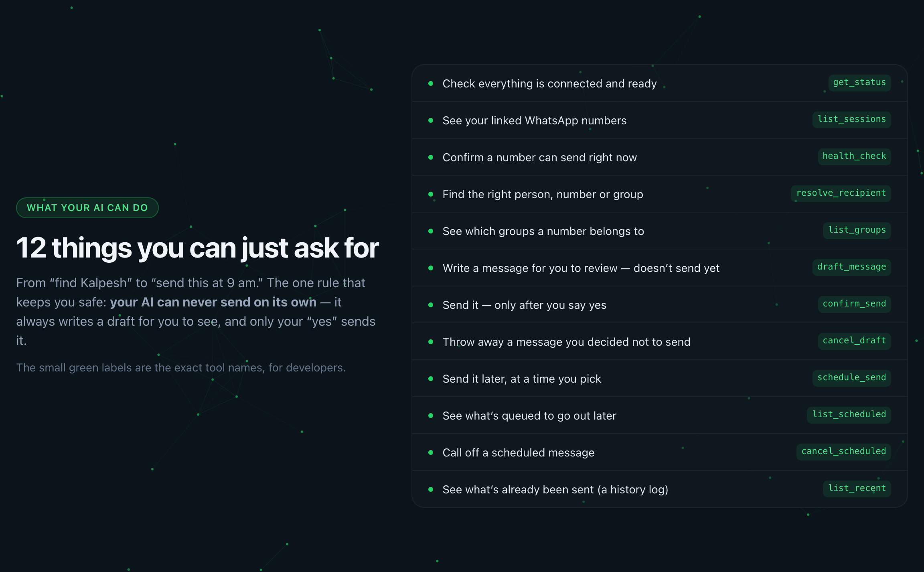Click the text Find the right person, number or group
The height and width of the screenshot is (572, 924).
(543, 195)
